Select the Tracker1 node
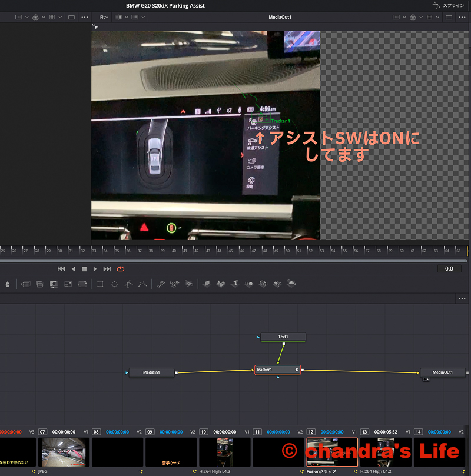The width and height of the screenshot is (471, 476). (277, 370)
